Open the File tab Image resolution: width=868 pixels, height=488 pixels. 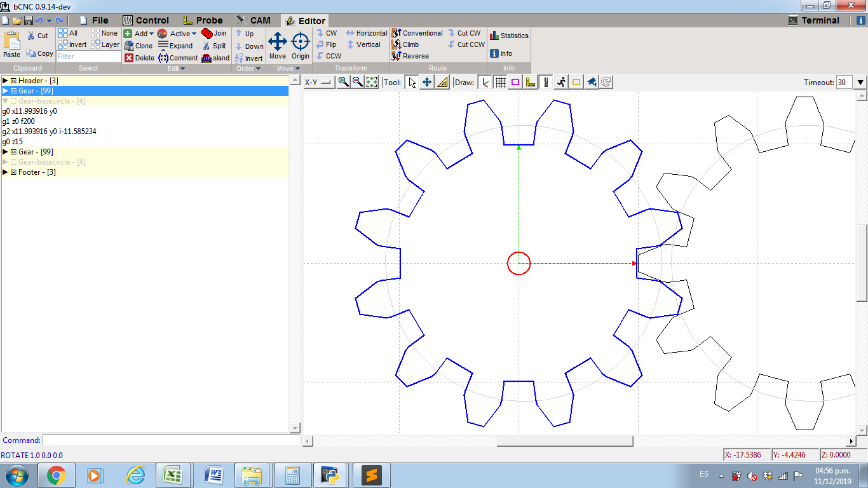point(93,20)
